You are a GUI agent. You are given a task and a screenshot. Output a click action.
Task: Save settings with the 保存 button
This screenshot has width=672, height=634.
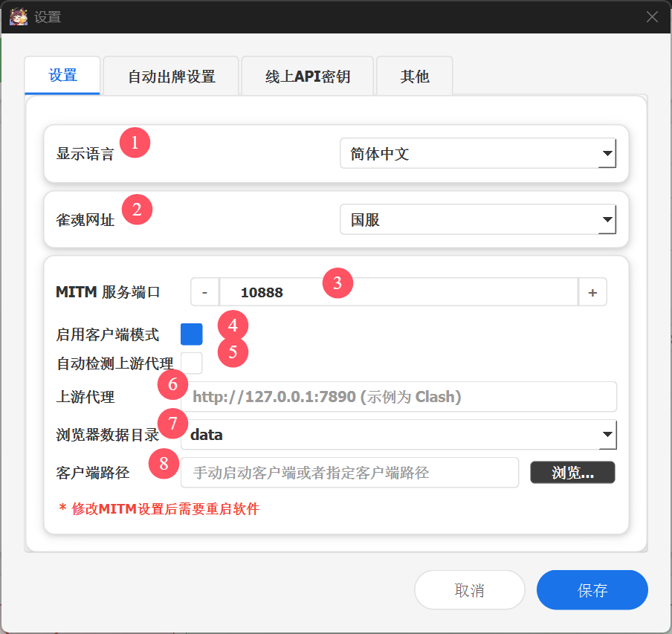click(592, 590)
